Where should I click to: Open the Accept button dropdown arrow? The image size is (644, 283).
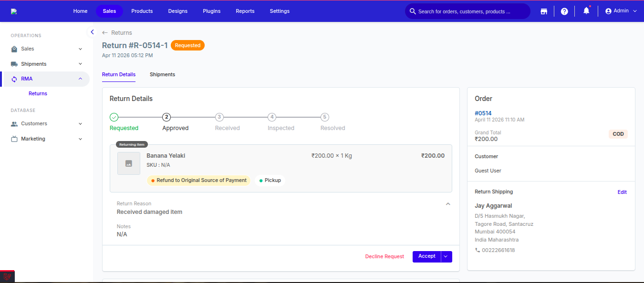(x=446, y=256)
